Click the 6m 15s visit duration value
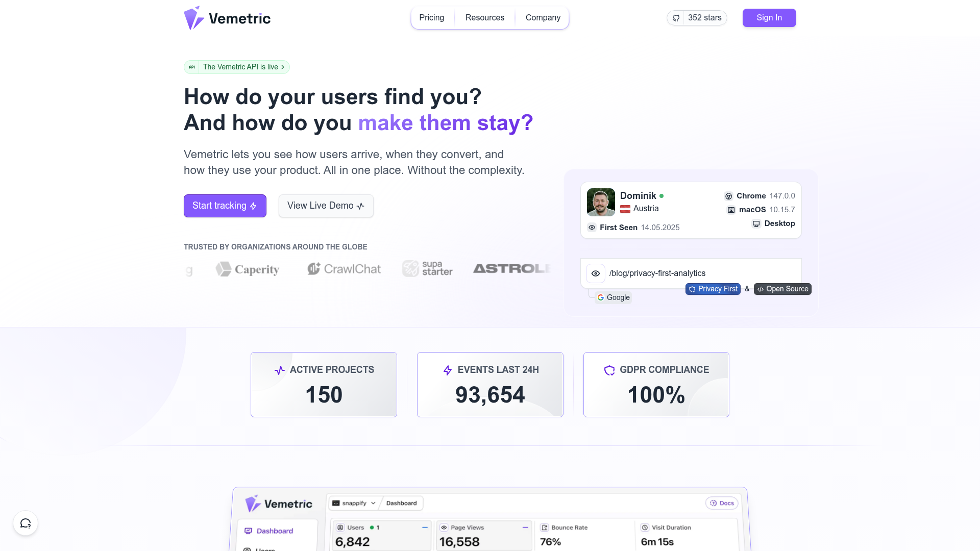Viewport: 980px width, 551px height. coord(657,542)
